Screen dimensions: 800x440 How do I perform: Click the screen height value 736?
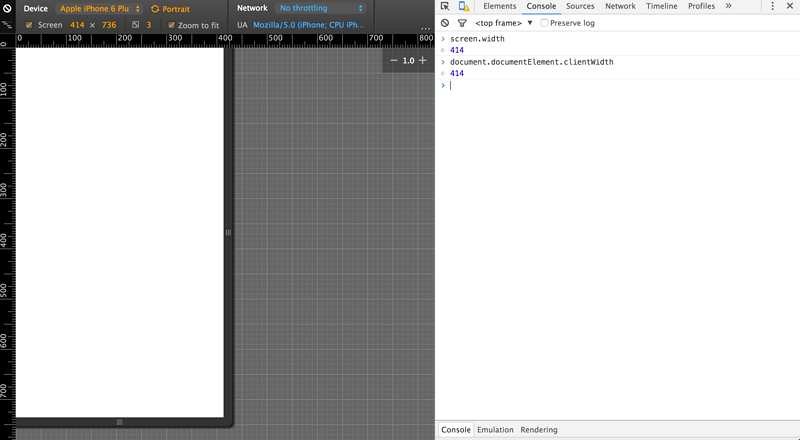click(x=109, y=25)
